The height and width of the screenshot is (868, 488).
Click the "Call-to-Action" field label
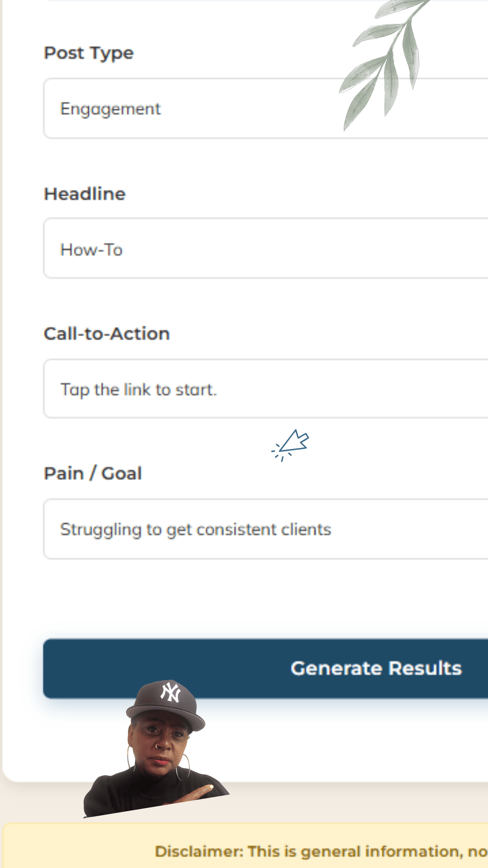[107, 334]
